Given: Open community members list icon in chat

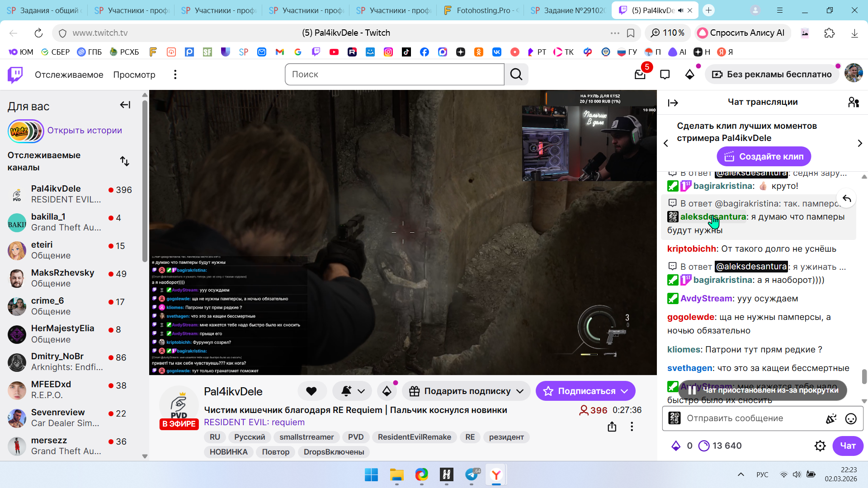Looking at the screenshot, I should click(853, 103).
